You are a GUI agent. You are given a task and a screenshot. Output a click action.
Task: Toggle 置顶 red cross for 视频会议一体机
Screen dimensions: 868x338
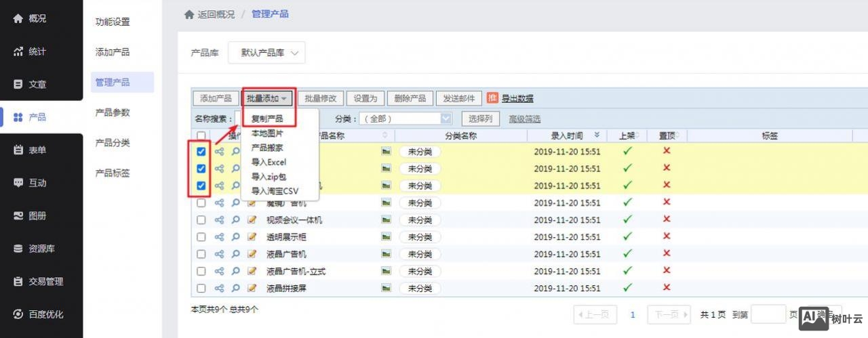pyautogui.click(x=667, y=219)
